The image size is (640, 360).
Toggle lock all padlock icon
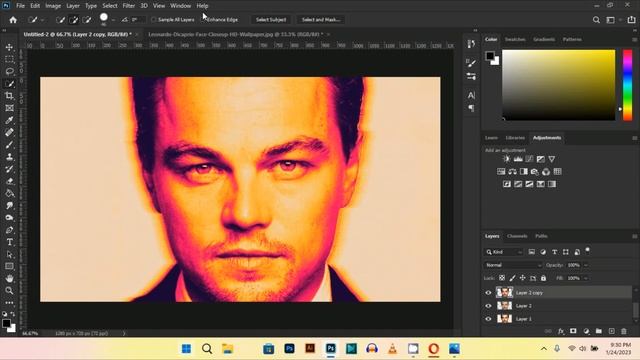point(543,278)
